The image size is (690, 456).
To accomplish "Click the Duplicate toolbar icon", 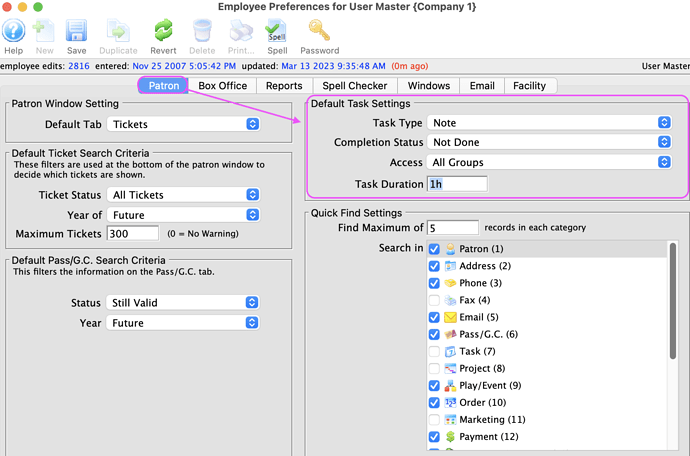I will [x=118, y=31].
